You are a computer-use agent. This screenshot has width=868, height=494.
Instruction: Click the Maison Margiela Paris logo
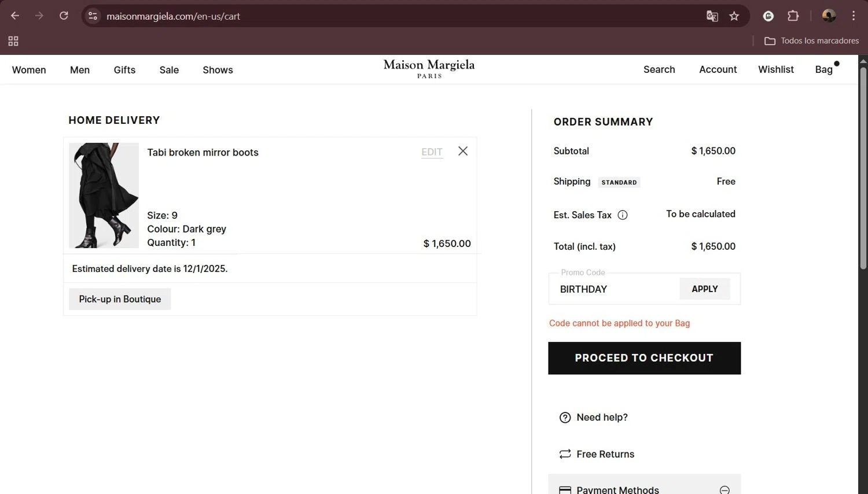tap(429, 68)
